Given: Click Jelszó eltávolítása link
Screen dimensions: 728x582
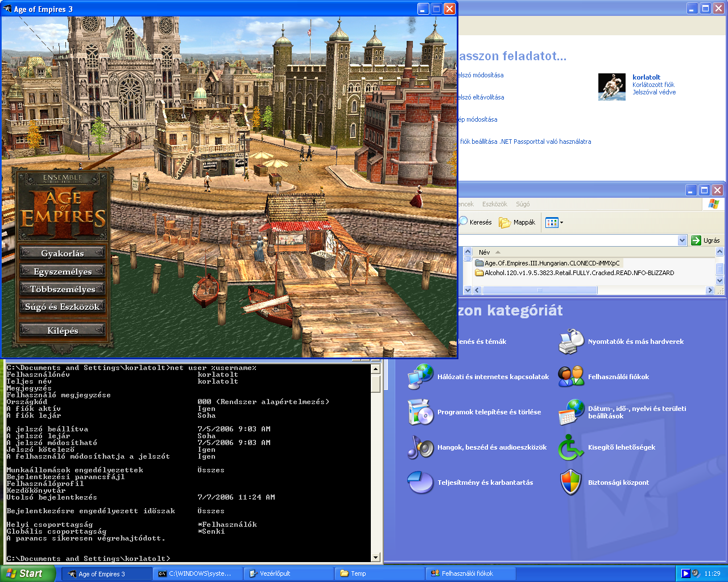Looking at the screenshot, I should pos(481,97).
